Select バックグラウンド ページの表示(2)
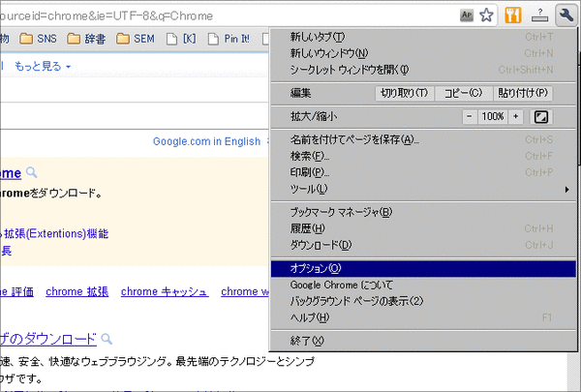 coord(423,301)
